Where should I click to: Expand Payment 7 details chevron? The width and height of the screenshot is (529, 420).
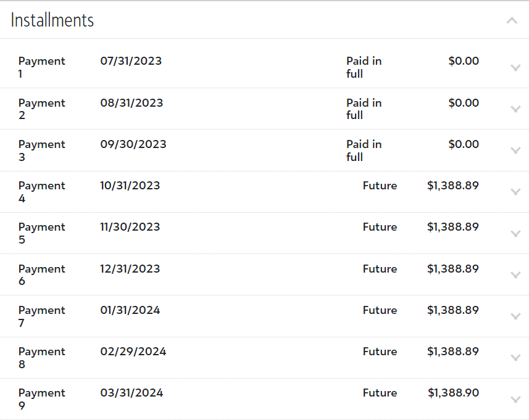pos(516,316)
